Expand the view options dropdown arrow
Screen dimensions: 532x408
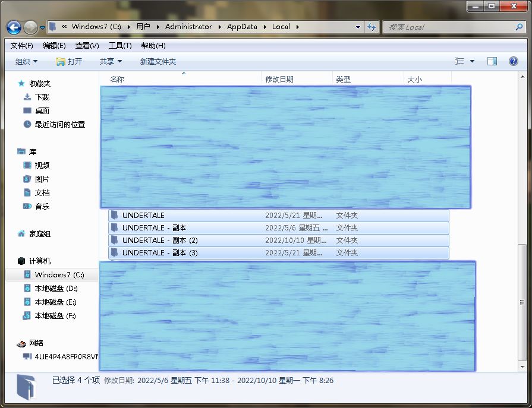pyautogui.click(x=472, y=61)
